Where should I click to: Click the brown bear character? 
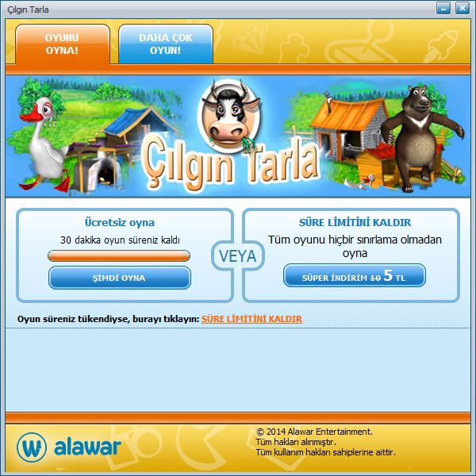pyautogui.click(x=422, y=138)
